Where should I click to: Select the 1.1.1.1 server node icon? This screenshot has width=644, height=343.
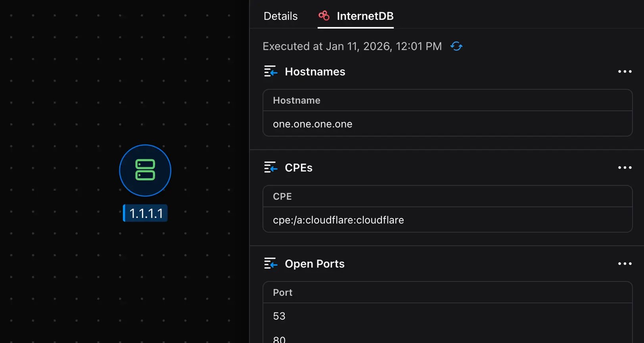click(145, 170)
